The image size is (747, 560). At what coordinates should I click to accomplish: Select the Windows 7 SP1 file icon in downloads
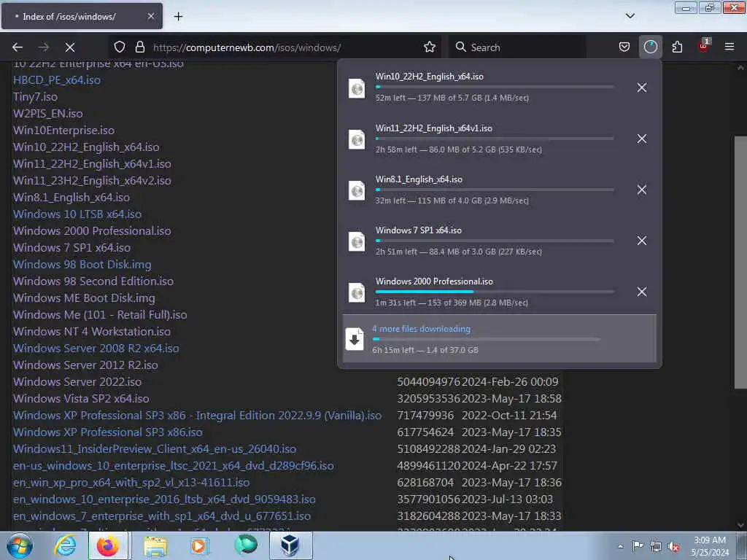tap(357, 241)
